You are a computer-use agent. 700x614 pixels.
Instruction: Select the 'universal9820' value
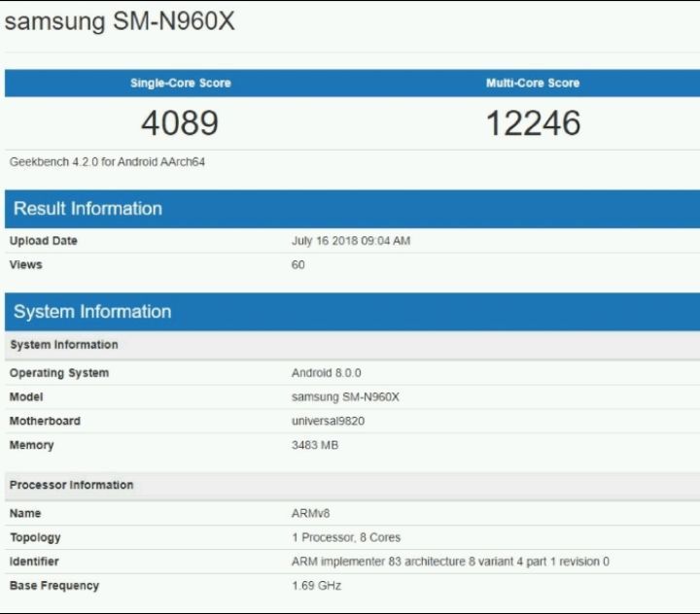329,422
